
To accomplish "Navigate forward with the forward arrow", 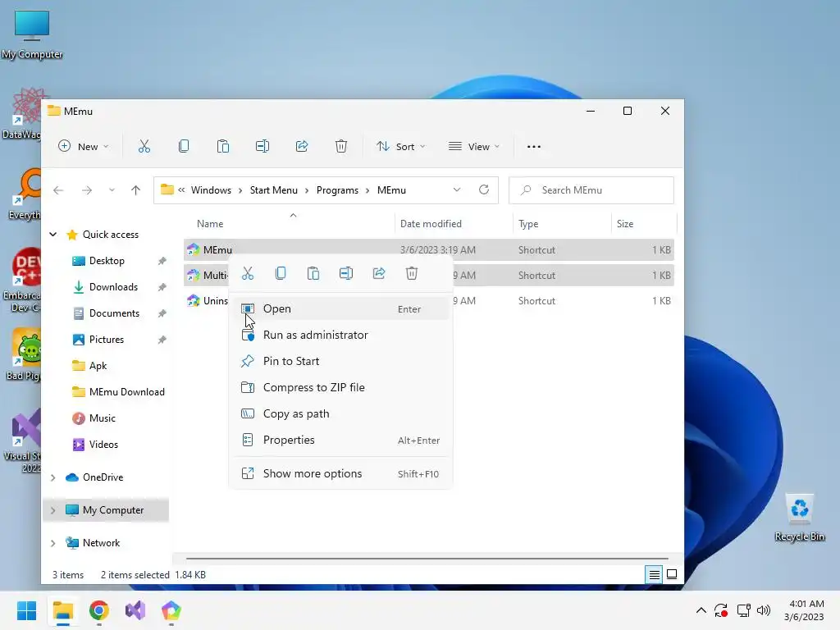I will tap(87, 190).
